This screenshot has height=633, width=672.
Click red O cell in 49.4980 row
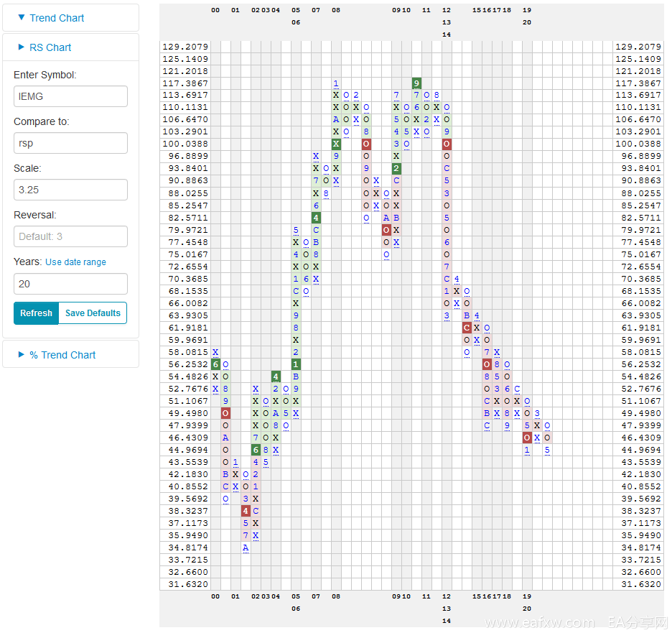click(225, 413)
